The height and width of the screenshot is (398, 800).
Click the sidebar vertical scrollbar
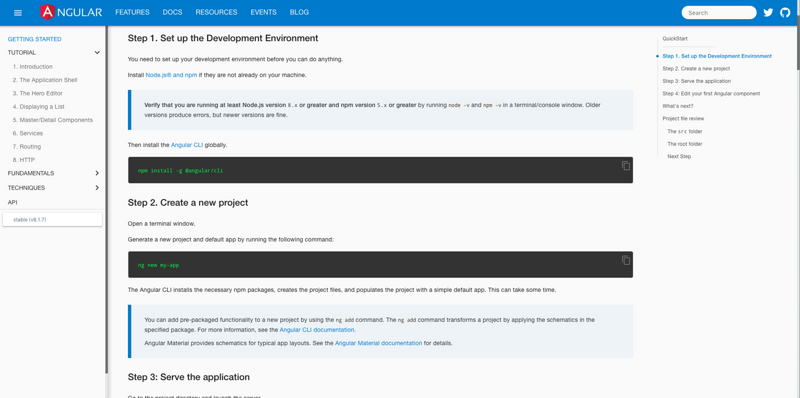tap(107, 199)
